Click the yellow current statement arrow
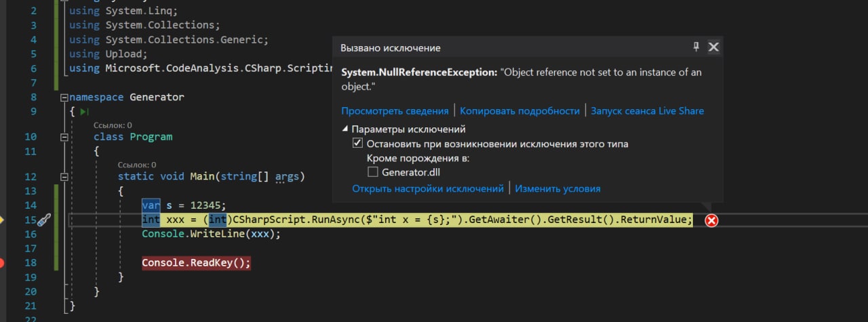This screenshot has height=322, width=868. point(2,220)
